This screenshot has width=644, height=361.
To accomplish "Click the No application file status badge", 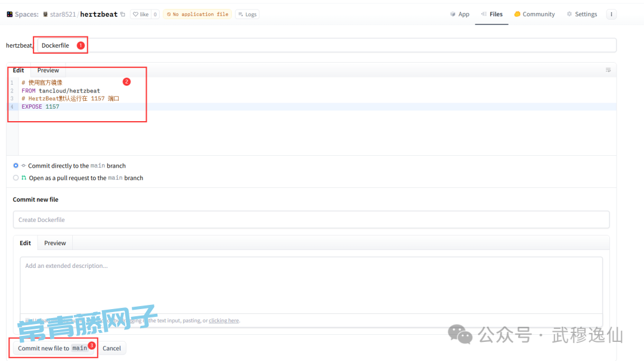I will tap(197, 14).
